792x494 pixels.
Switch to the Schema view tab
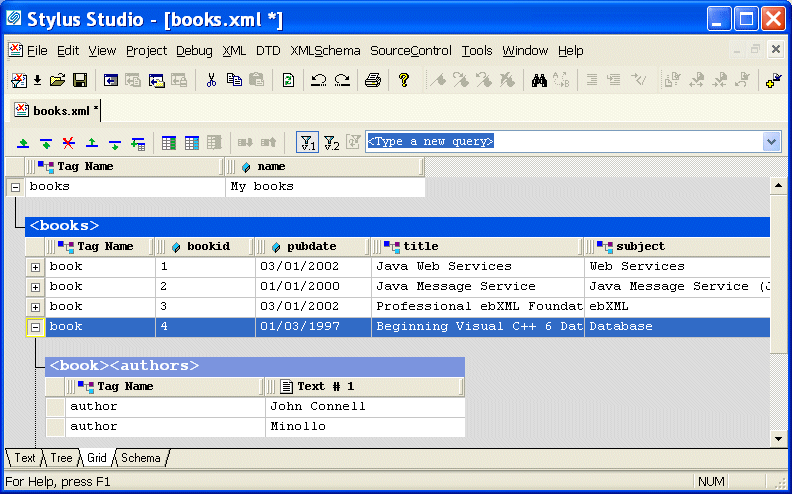141,458
